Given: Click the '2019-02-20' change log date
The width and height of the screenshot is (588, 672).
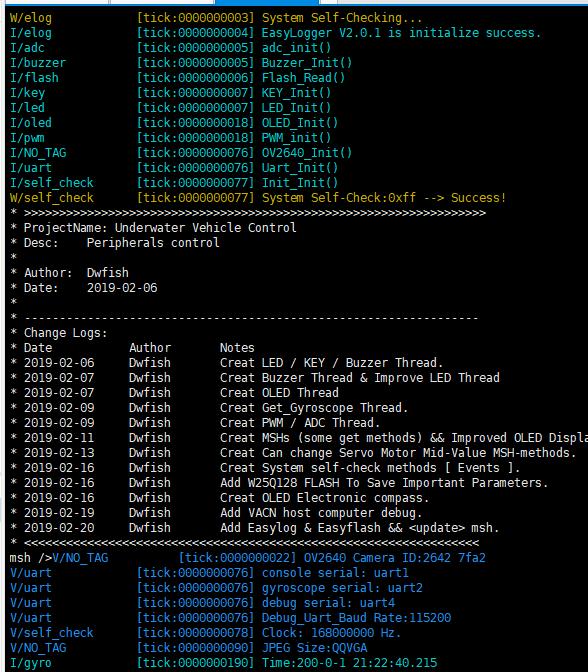Looking at the screenshot, I should click(59, 528).
